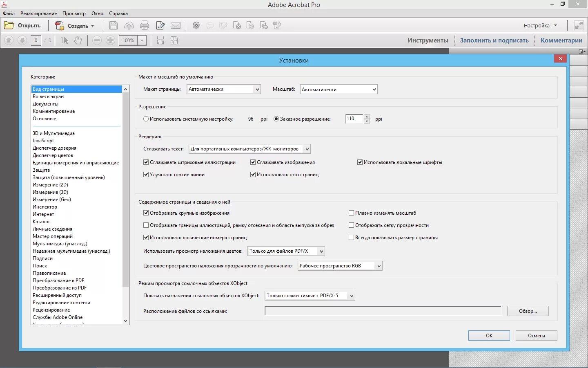
Task: Click the 'Расположение файлов со ссылками' field
Action: (383, 311)
